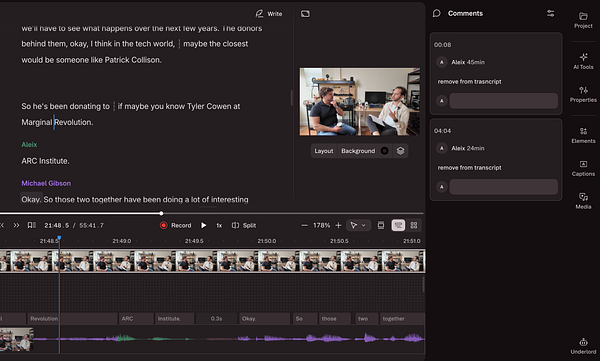Click the 'Aleix 24min' comment author
600x361 pixels.
pos(468,148)
